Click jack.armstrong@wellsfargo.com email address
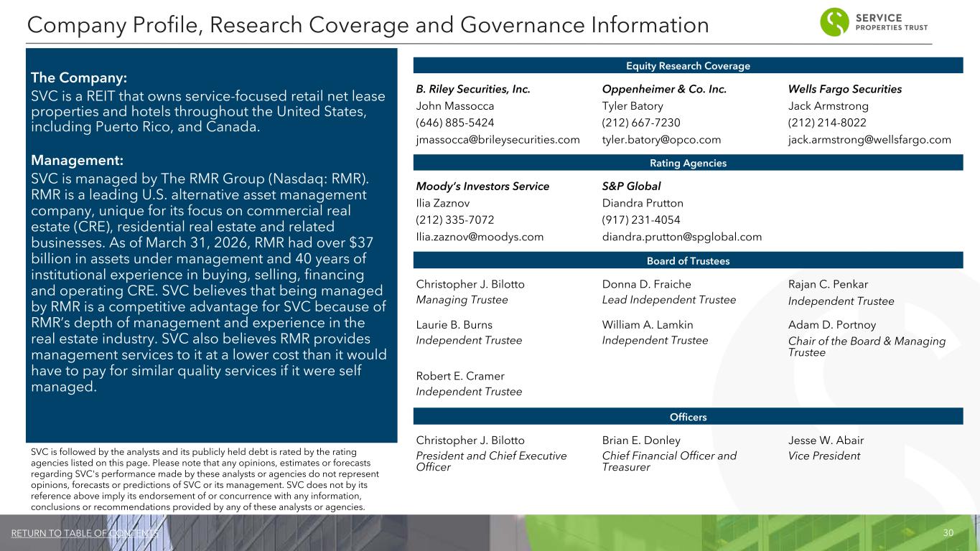The image size is (980, 551). coord(869,139)
